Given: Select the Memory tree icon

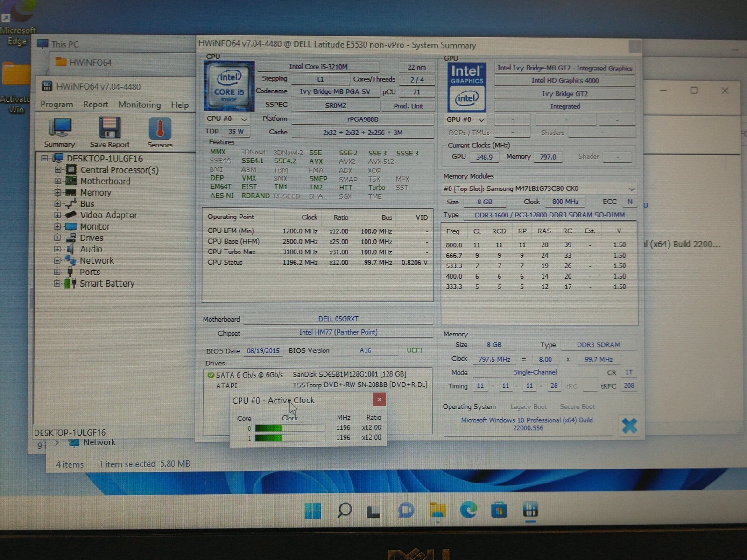Looking at the screenshot, I should tap(71, 192).
